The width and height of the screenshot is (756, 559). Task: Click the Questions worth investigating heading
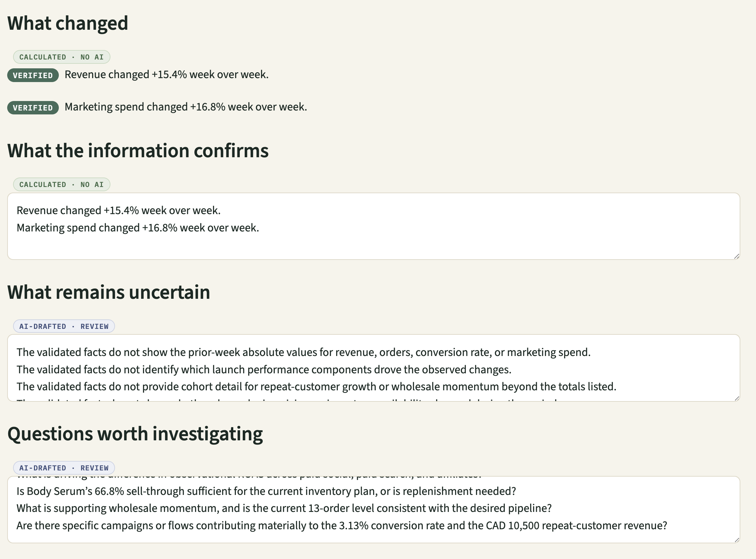(x=135, y=434)
